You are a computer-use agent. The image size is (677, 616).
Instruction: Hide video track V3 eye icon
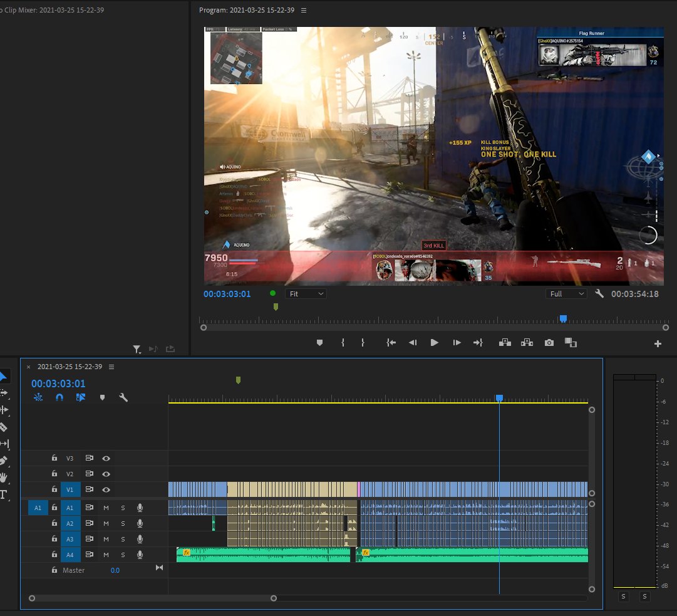pos(106,458)
